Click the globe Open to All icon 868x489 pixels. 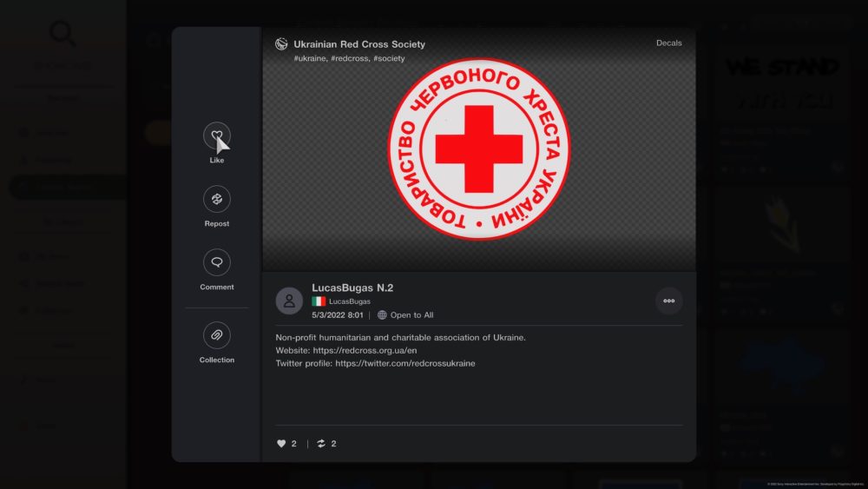point(382,315)
